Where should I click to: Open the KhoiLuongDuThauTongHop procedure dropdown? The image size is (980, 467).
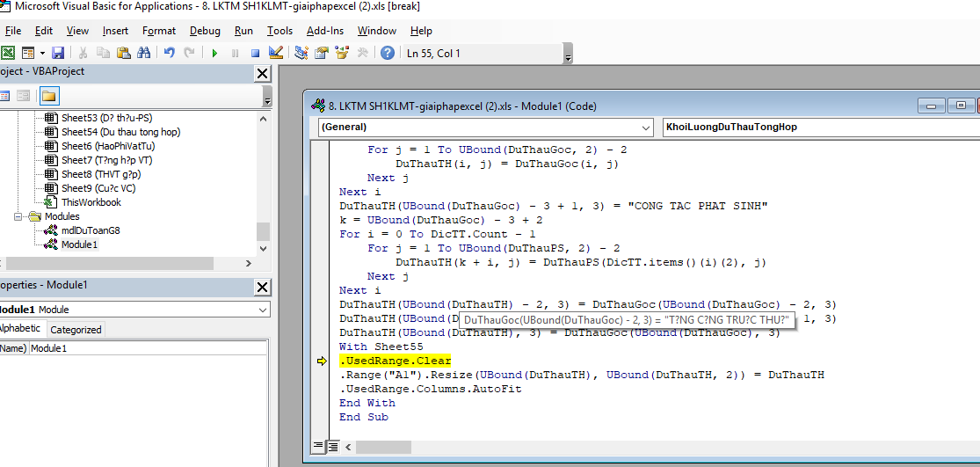pos(821,127)
